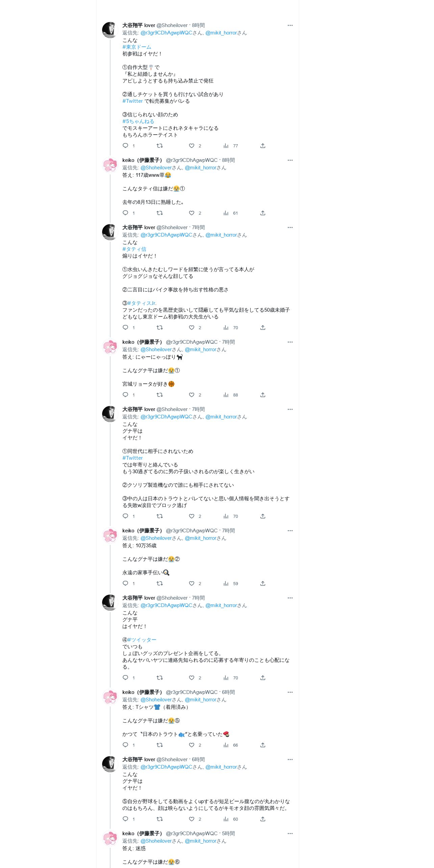
Task: View analytics of the tweet with 59 views
Action: click(x=231, y=583)
